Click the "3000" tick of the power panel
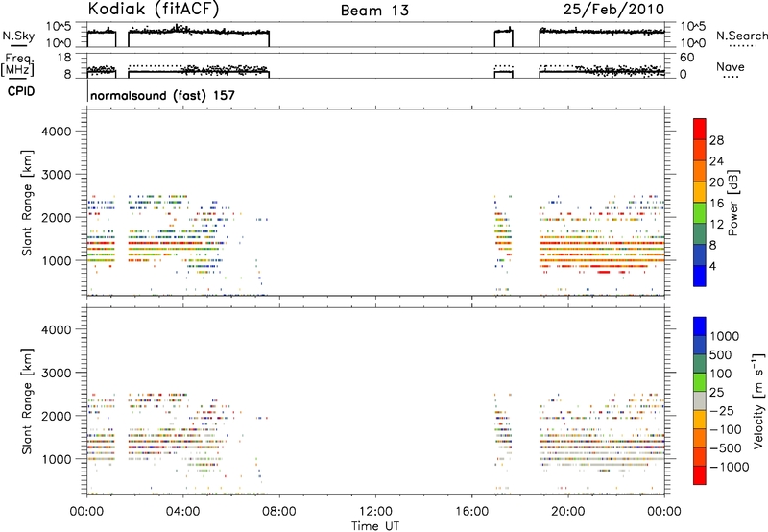Image resolution: width=768 pixels, height=532 pixels. pyautogui.click(x=56, y=175)
